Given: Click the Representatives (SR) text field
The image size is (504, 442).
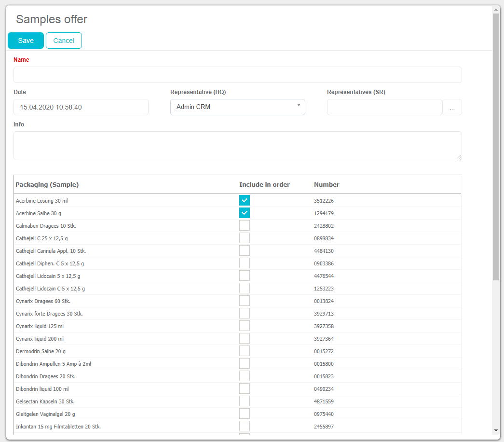Looking at the screenshot, I should [x=384, y=107].
